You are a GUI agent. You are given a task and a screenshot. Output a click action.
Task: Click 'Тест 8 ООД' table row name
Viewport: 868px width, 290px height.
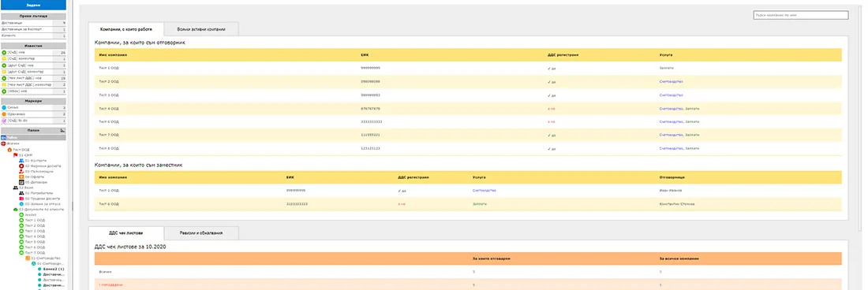109,149
